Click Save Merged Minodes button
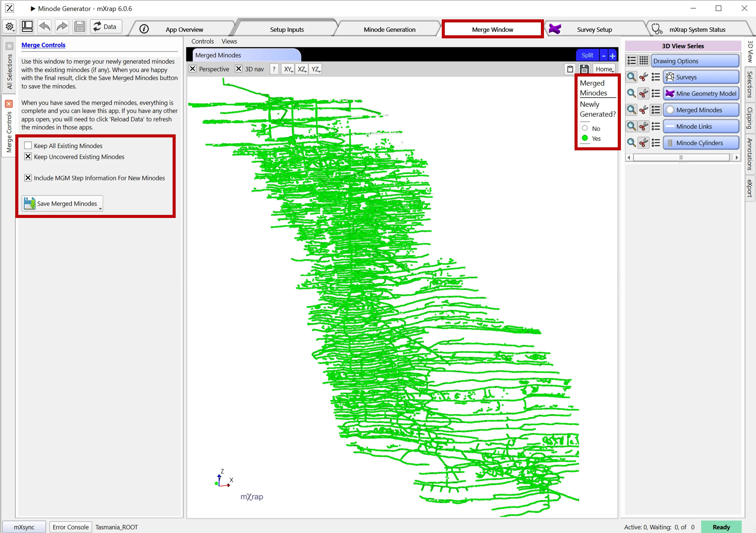Viewport: 756px width, 533px height. click(62, 203)
